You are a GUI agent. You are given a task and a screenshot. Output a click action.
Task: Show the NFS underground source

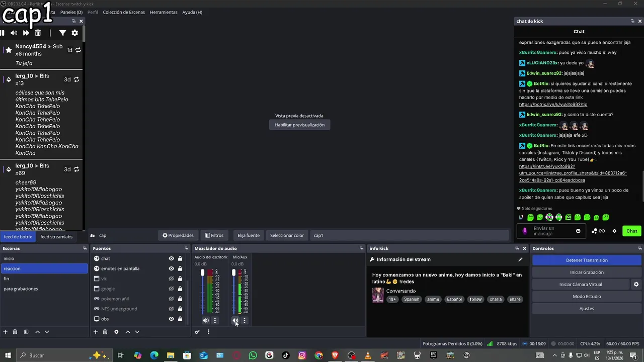click(x=171, y=309)
